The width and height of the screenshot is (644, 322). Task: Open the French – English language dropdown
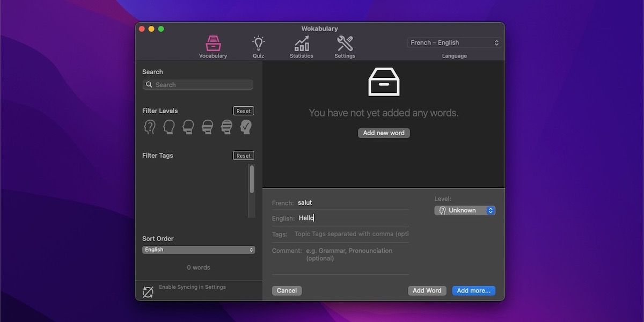point(455,43)
